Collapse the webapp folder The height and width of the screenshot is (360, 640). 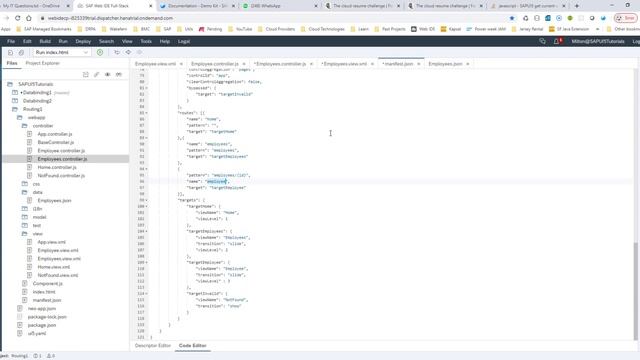point(20,118)
